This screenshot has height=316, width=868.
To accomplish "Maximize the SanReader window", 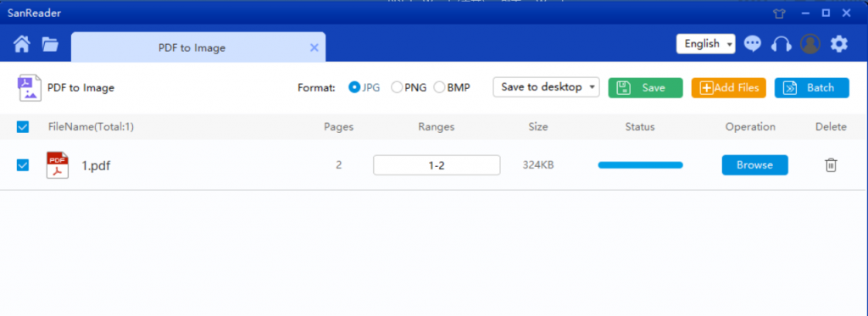I will [x=826, y=14].
